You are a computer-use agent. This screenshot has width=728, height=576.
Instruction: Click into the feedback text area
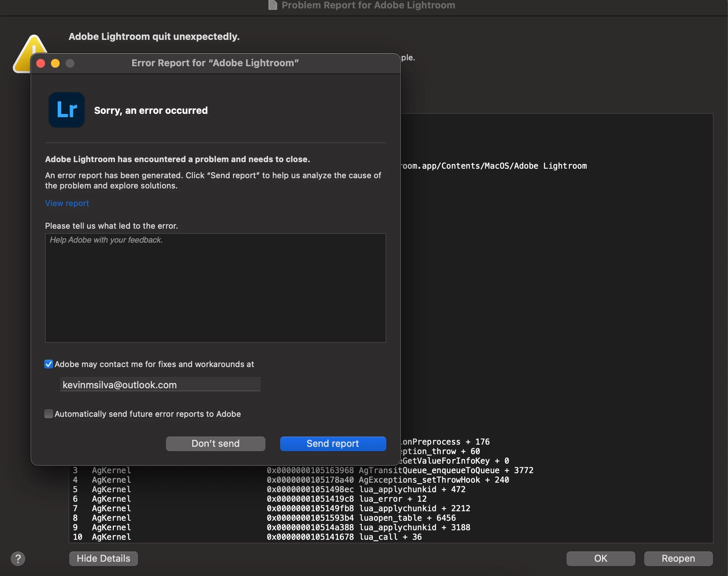215,288
